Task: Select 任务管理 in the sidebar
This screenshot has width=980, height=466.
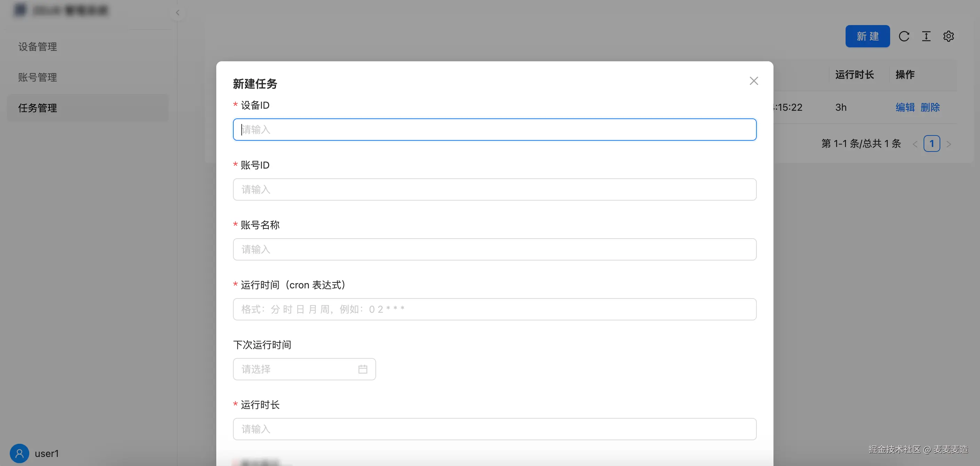Action: coord(37,108)
